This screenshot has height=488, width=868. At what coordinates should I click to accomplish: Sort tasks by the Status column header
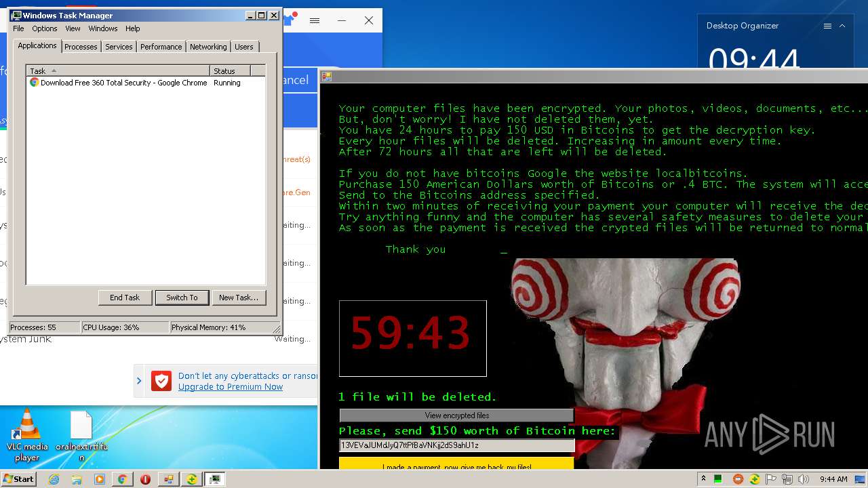pos(231,70)
